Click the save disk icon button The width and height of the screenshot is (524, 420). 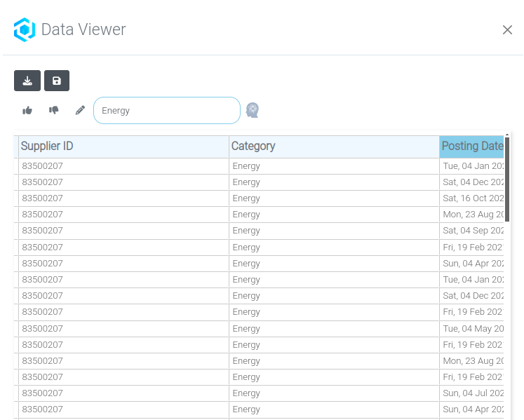57,81
